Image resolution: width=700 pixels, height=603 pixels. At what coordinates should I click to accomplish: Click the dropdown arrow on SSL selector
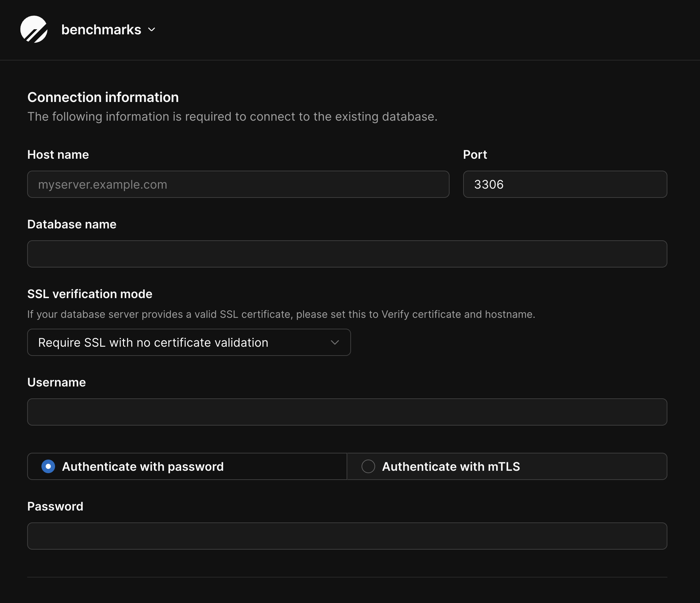(x=335, y=342)
